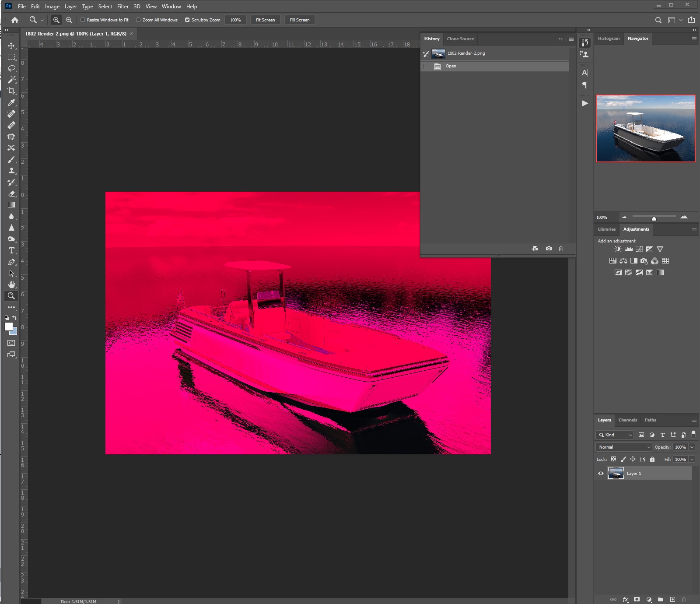Delete current state in History panel

561,249
